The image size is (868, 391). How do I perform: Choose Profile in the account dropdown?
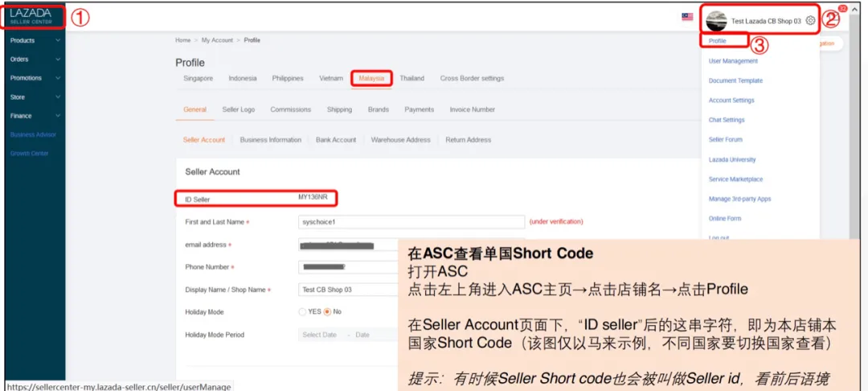pos(718,41)
